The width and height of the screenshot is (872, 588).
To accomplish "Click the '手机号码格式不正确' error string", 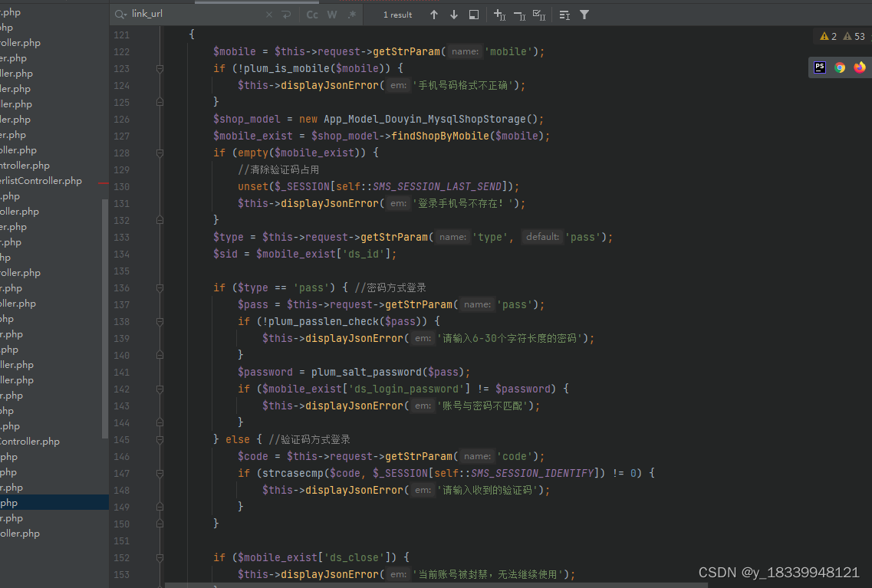I will click(x=462, y=85).
